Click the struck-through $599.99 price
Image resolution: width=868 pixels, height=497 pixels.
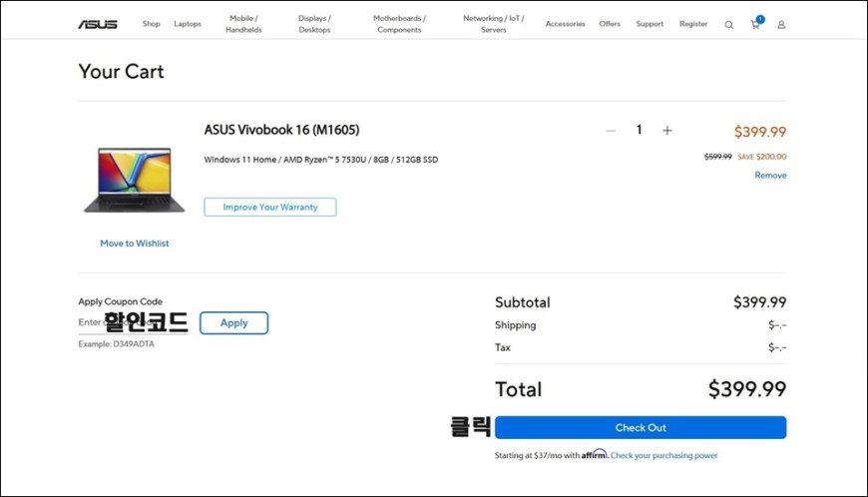718,157
